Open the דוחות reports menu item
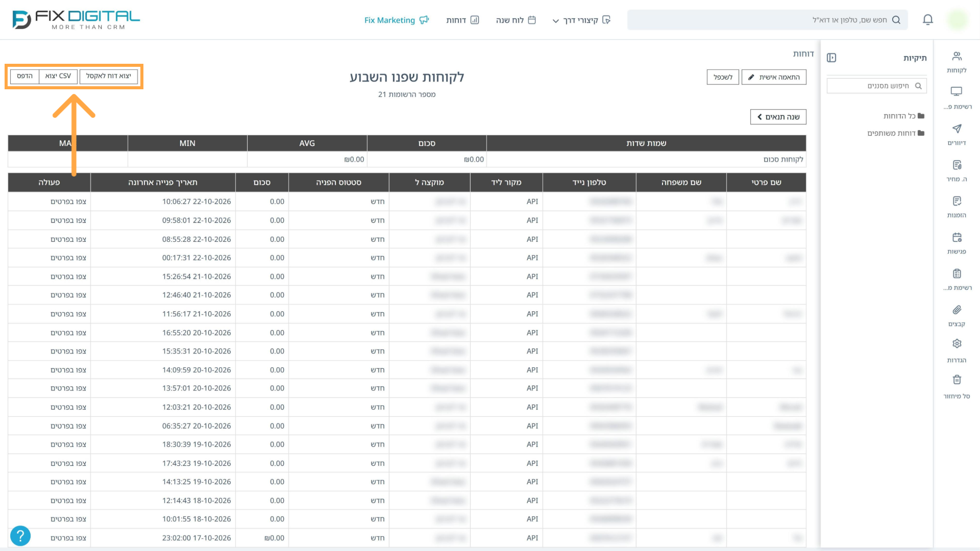The height and width of the screenshot is (551, 980). pyautogui.click(x=462, y=20)
